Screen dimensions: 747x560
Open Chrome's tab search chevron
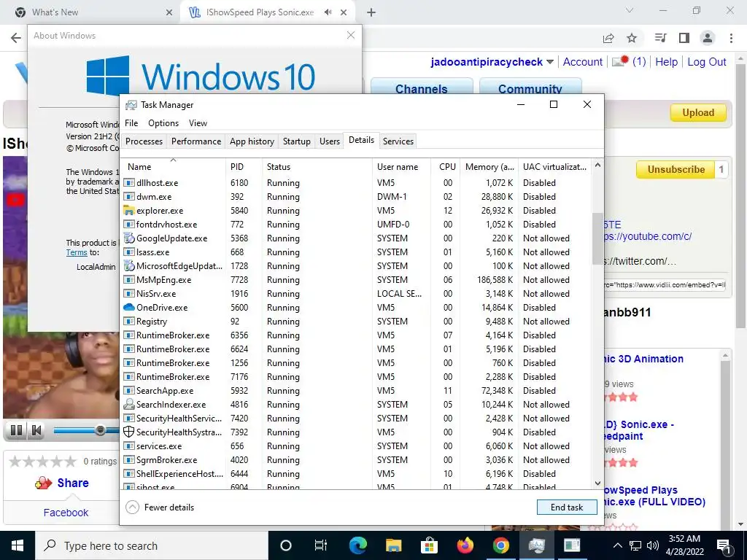click(x=630, y=10)
